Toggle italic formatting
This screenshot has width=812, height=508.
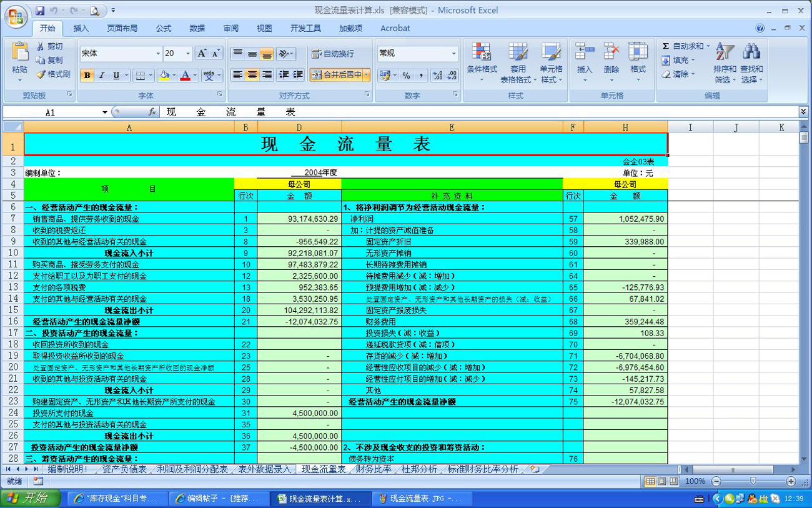101,76
